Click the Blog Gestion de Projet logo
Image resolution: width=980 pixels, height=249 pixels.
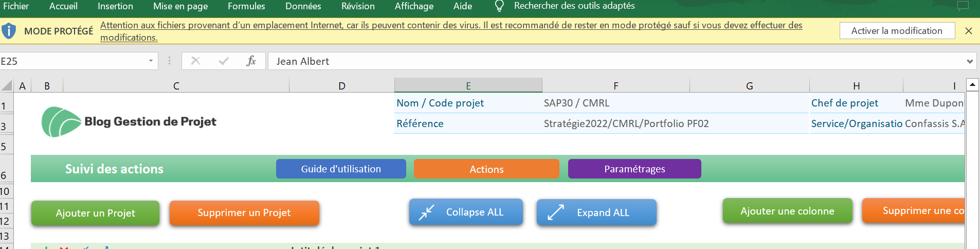tap(129, 122)
